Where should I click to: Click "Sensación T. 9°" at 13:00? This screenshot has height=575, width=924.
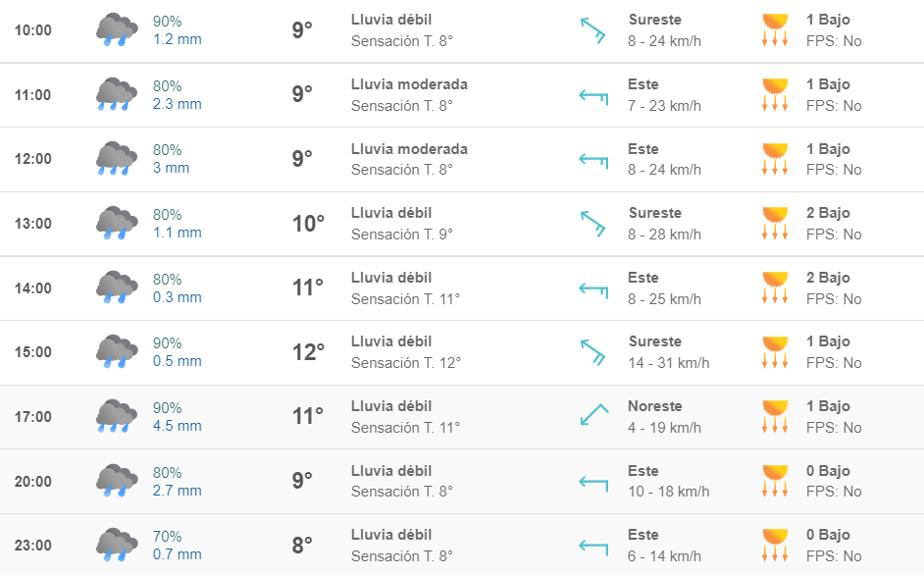[401, 235]
